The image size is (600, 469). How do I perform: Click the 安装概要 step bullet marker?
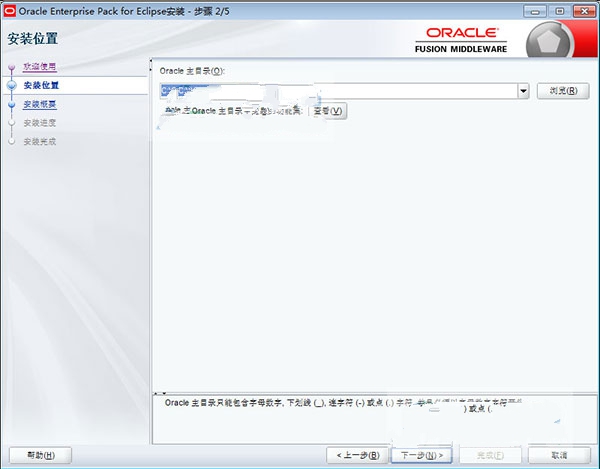(x=11, y=104)
